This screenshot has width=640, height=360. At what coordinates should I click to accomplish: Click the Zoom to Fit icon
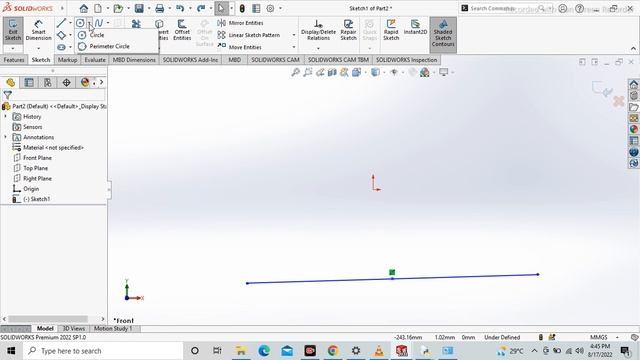click(295, 72)
